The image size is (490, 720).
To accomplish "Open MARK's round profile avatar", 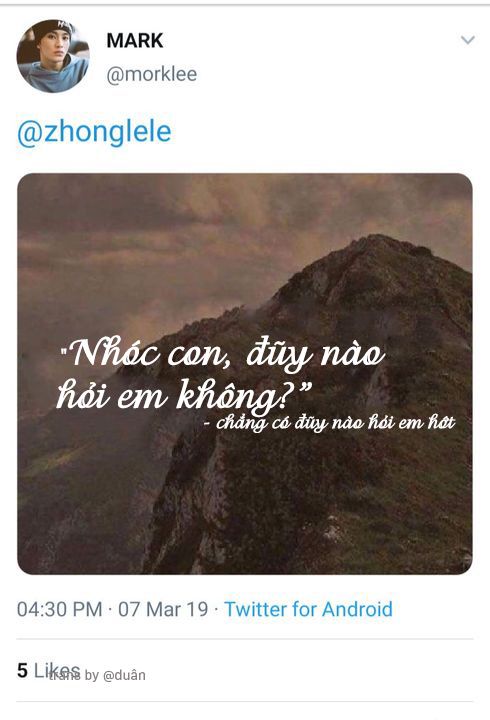I will pos(53,56).
